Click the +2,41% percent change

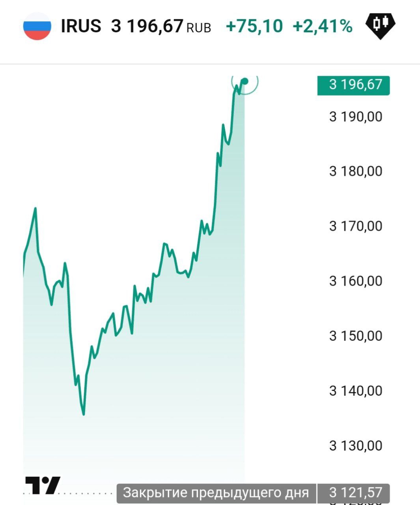tap(322, 26)
